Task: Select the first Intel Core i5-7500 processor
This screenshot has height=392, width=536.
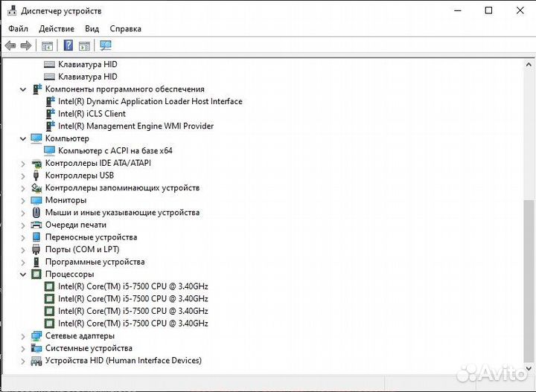Action: point(133,286)
